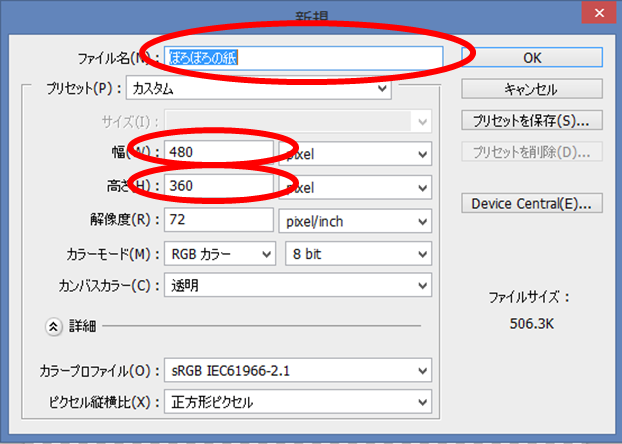Open the カンバスカラー dropdown showing 透明
622x444 pixels.
(297, 286)
